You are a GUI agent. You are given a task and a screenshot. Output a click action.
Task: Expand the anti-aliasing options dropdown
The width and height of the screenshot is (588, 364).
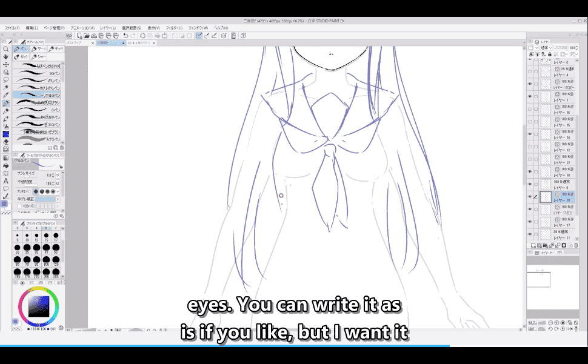[x=58, y=191]
